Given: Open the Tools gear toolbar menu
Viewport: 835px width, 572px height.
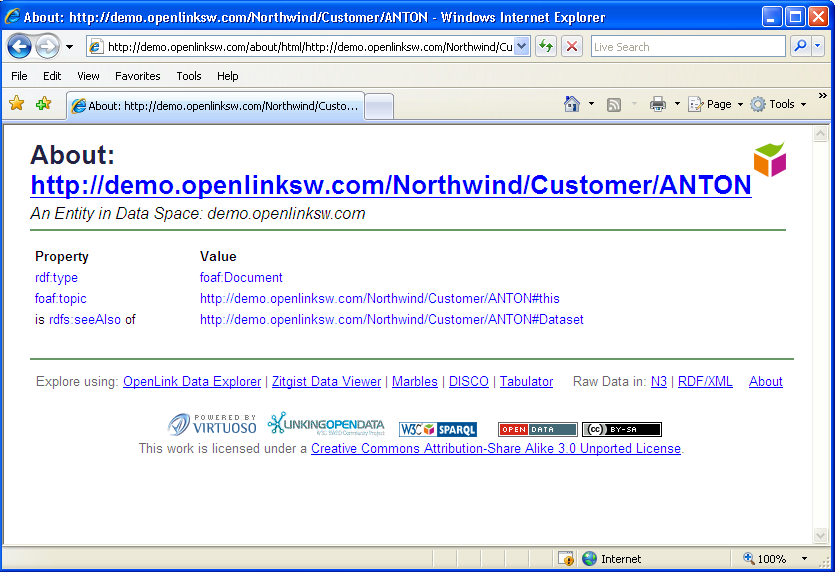Looking at the screenshot, I should (x=778, y=104).
